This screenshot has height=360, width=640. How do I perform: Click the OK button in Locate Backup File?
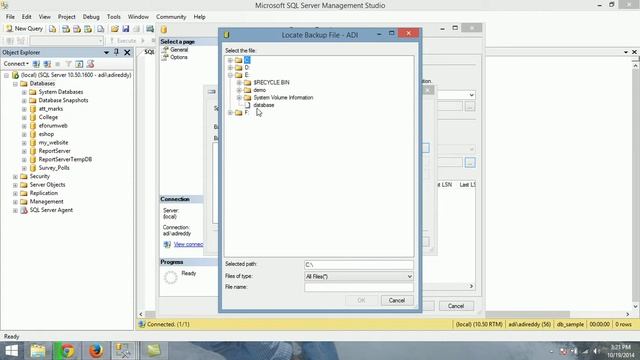361,300
